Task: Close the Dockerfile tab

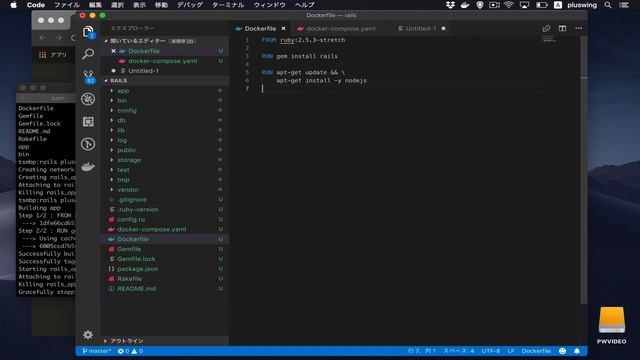Action: 283,29
